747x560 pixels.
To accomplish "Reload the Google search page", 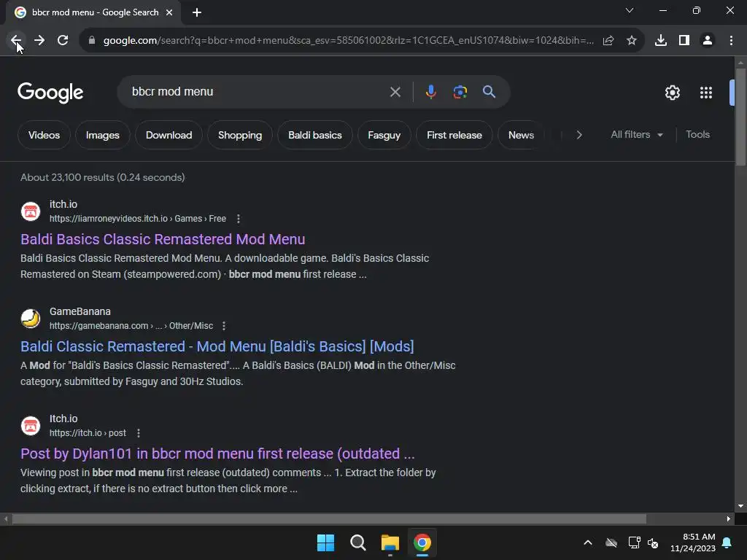I will tap(63, 40).
